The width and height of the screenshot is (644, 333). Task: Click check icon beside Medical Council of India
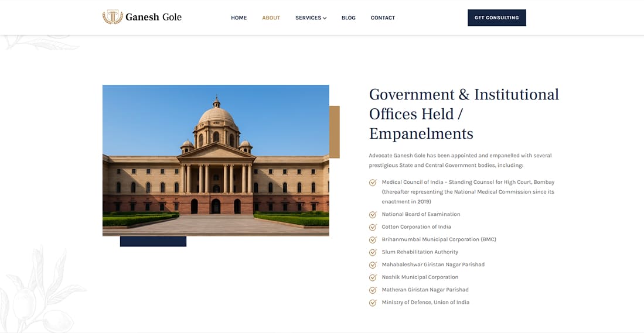373,183
